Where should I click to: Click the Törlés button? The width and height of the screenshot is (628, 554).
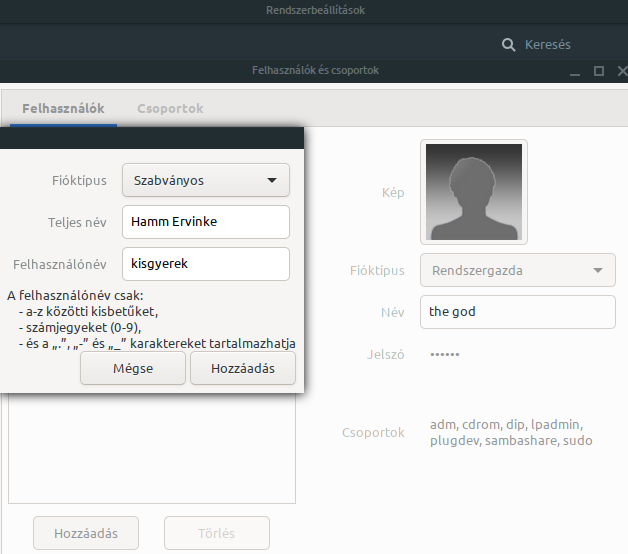coord(217,533)
